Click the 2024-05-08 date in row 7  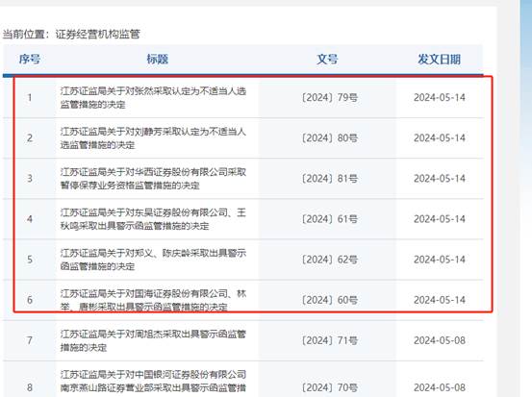(440, 340)
